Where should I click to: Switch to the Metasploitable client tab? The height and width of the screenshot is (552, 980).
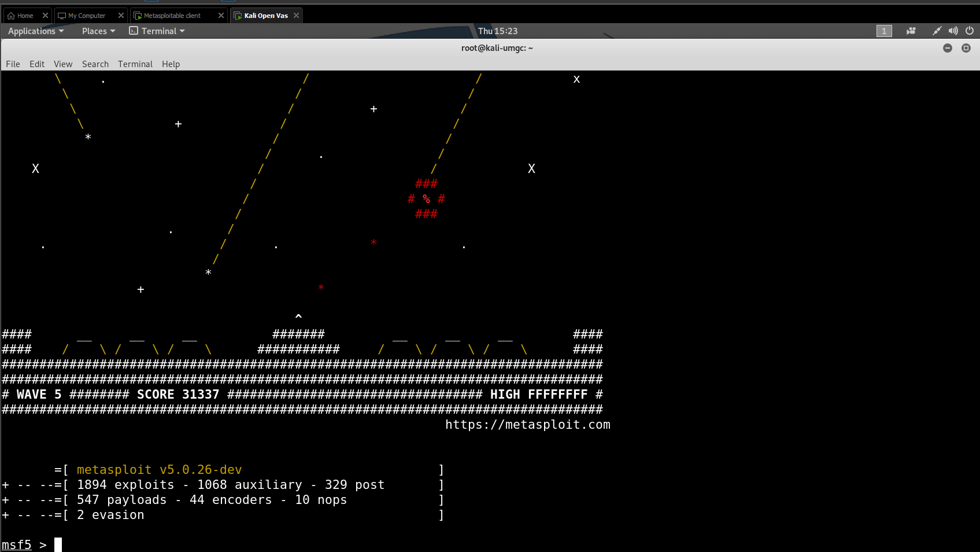coord(178,16)
